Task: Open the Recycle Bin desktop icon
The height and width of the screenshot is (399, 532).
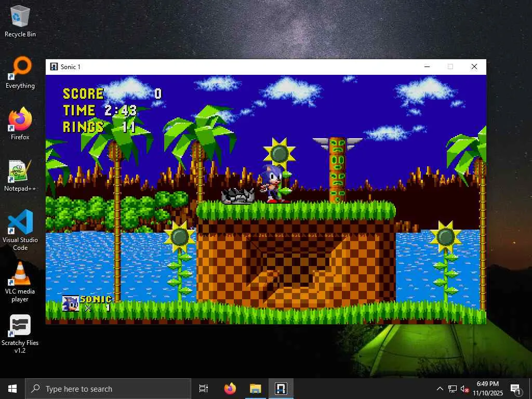Action: 20,22
